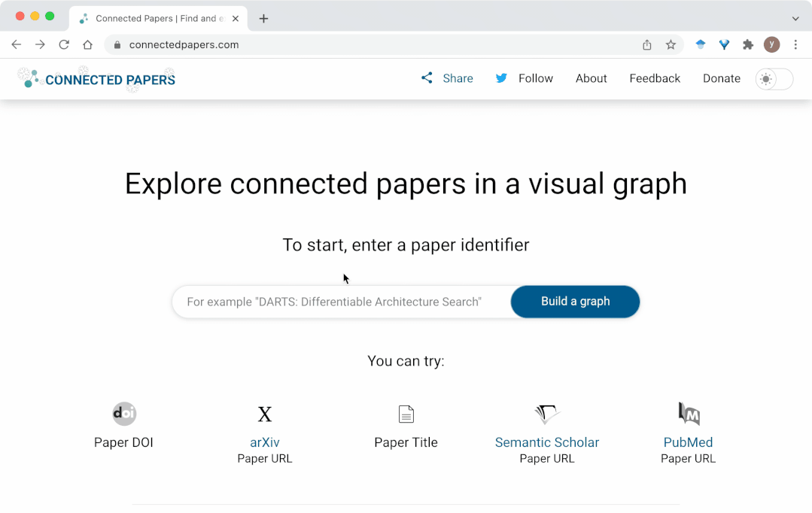
Task: Click the Build a graph button
Action: (x=575, y=302)
